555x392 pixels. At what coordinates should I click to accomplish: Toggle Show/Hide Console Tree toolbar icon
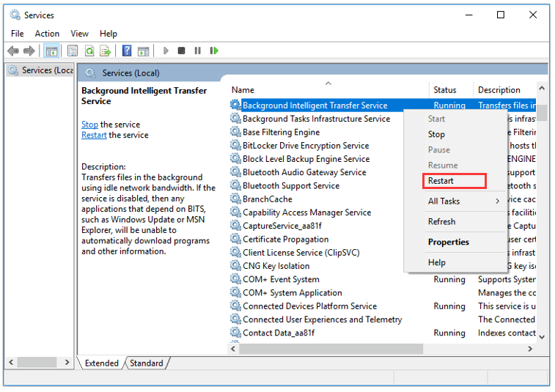(51, 51)
